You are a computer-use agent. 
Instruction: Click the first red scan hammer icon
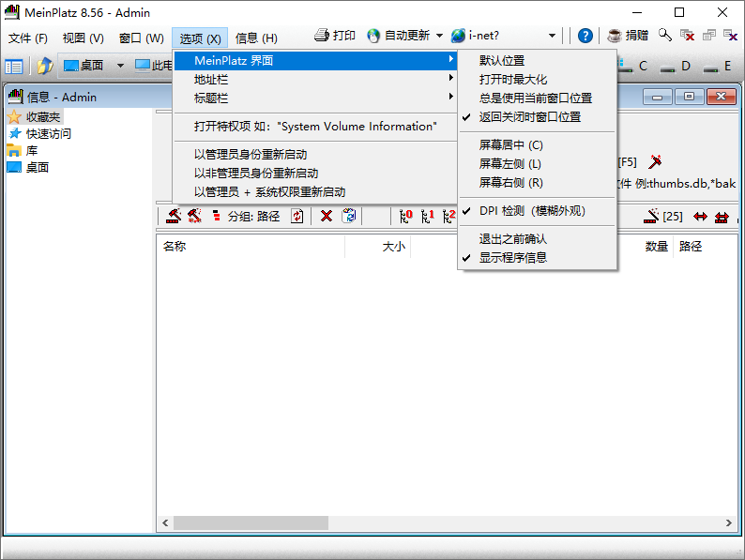(174, 216)
